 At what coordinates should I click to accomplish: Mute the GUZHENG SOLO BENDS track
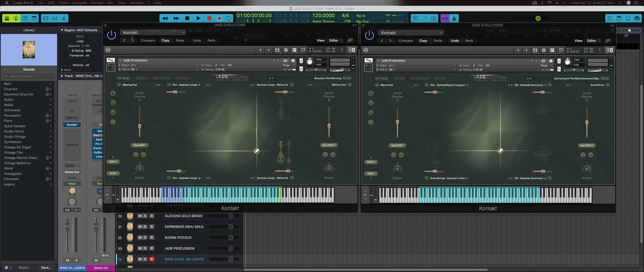(x=140, y=216)
